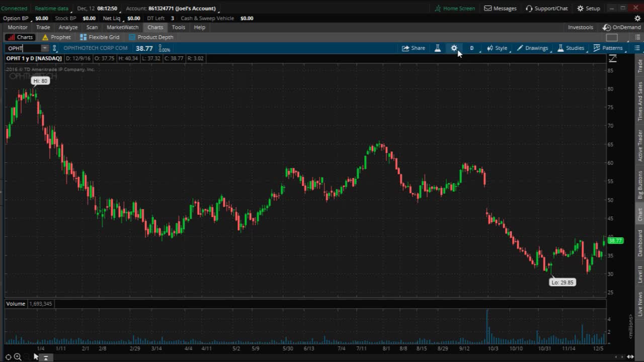Open the Setup menu

click(x=588, y=8)
